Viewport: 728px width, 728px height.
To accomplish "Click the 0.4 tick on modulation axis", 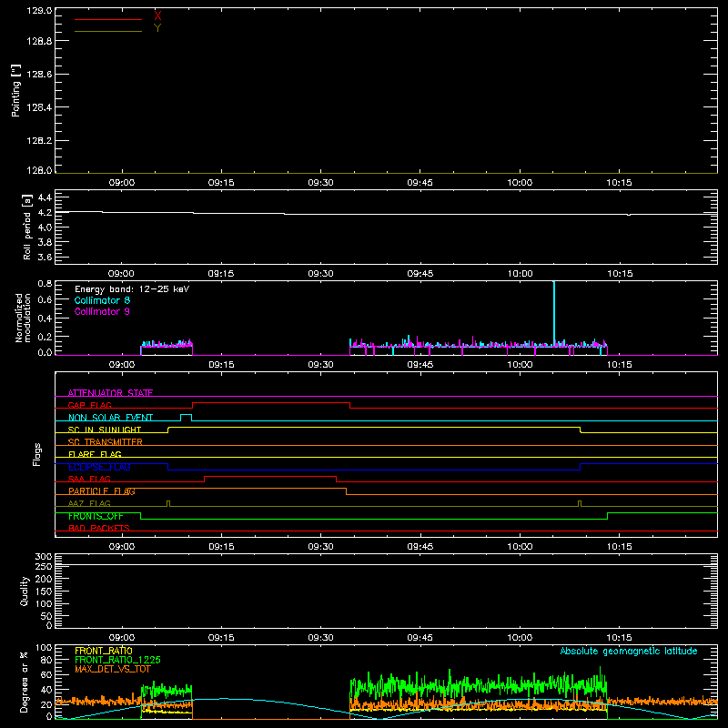I will click(45, 318).
